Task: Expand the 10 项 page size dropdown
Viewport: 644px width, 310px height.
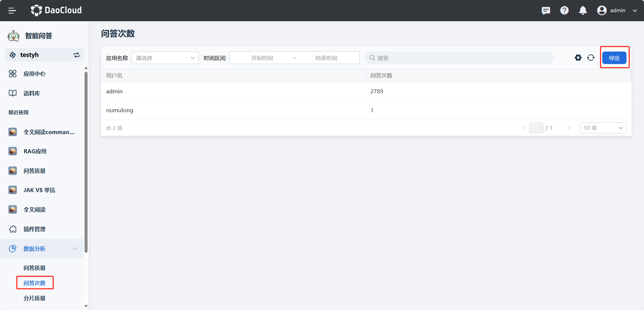Action: click(x=603, y=128)
